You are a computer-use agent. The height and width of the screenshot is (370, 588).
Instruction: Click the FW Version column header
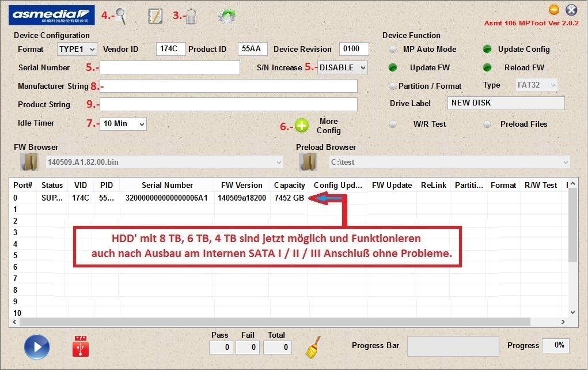click(x=242, y=186)
